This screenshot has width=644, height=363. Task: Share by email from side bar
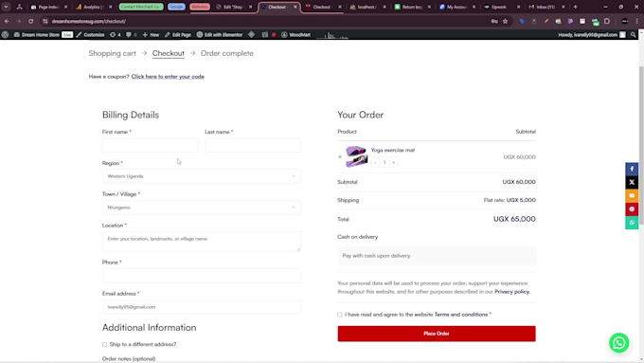[632, 195]
